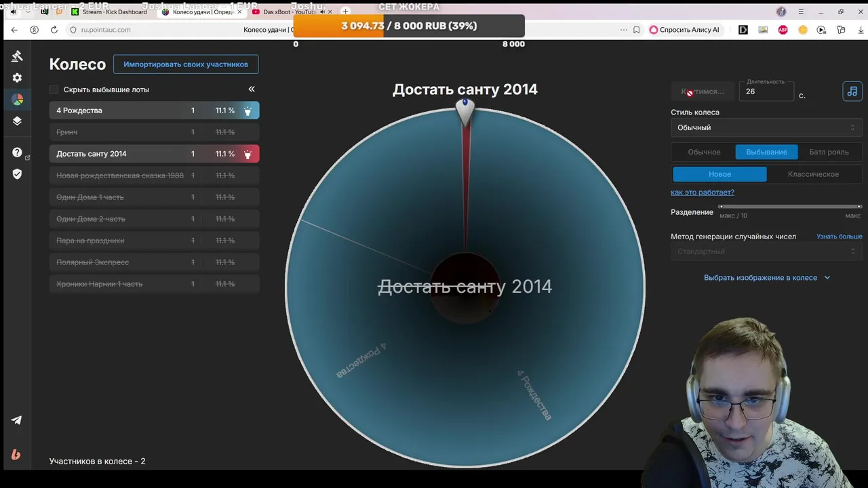Image resolution: width=868 pixels, height=488 pixels.
Task: Click the crossed-out Один Дома 1 часть lot
Action: click(154, 197)
